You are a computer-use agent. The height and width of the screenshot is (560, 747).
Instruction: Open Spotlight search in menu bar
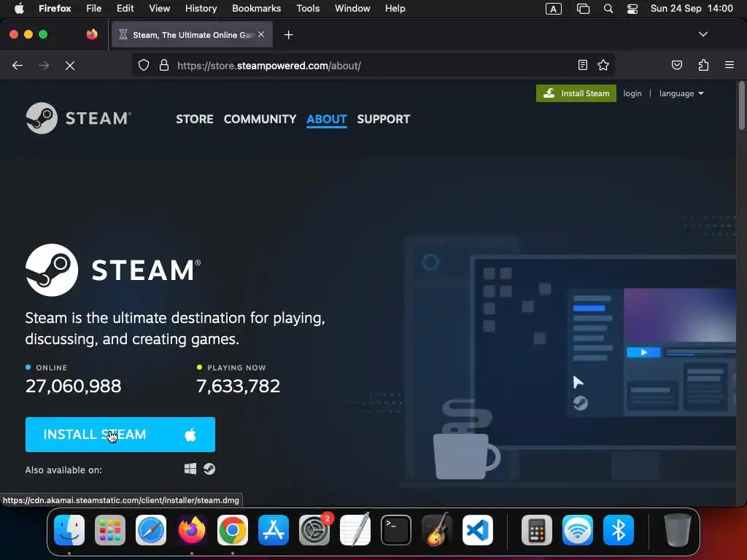(608, 9)
